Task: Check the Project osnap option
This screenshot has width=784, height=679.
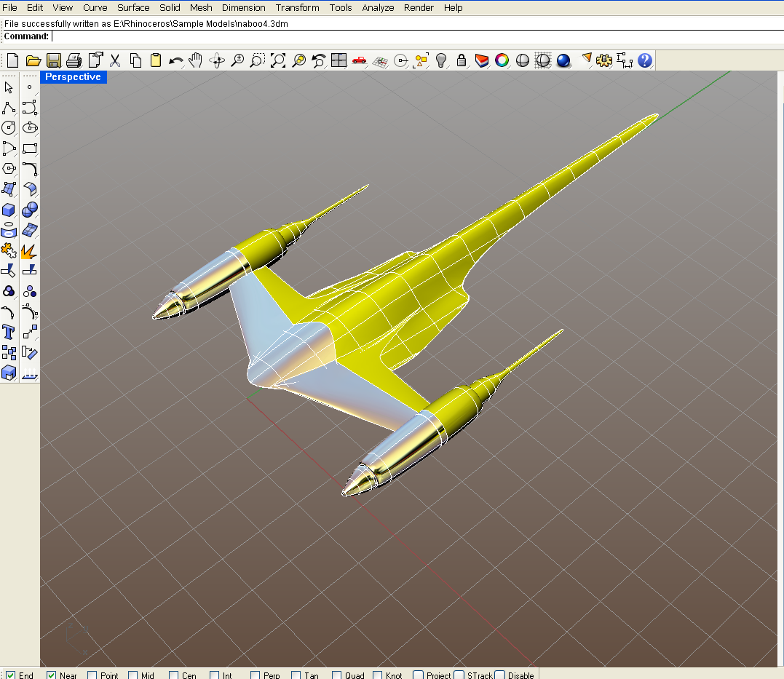Action: (x=419, y=675)
